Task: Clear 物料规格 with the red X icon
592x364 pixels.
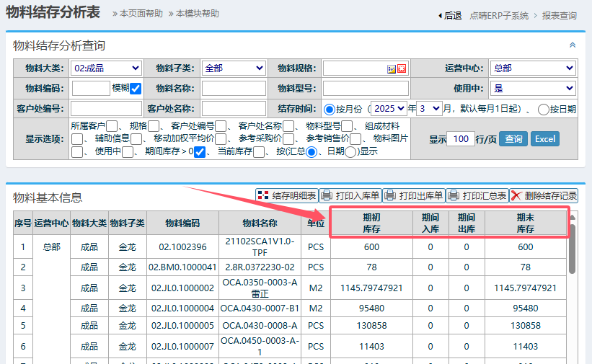Action: [x=402, y=69]
